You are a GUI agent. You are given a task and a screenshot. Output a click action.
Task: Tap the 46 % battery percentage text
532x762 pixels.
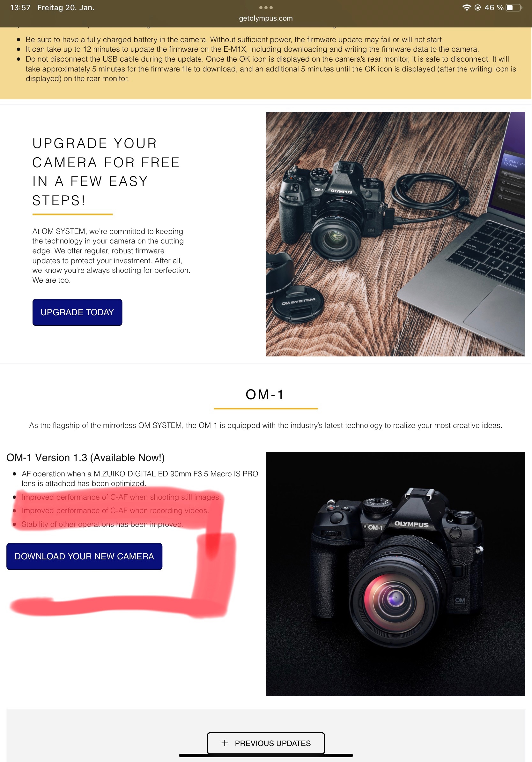click(494, 8)
